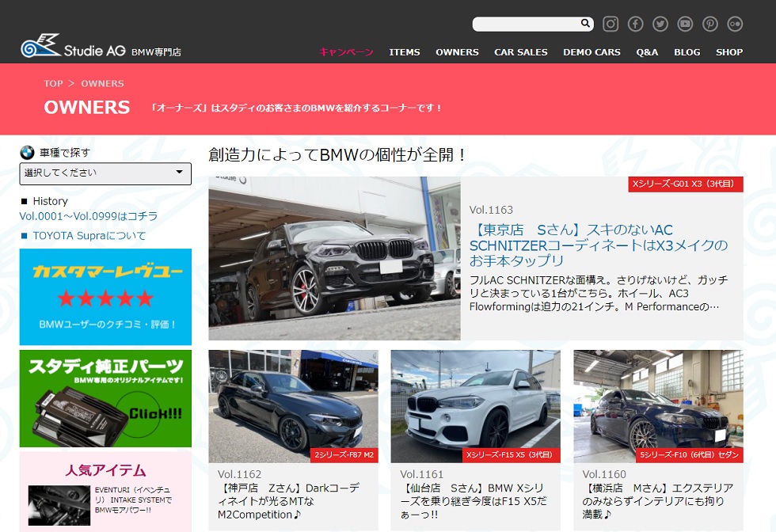Screen dimensions: 776x532
Task: Open the ITEMS menu
Action: click(405, 52)
